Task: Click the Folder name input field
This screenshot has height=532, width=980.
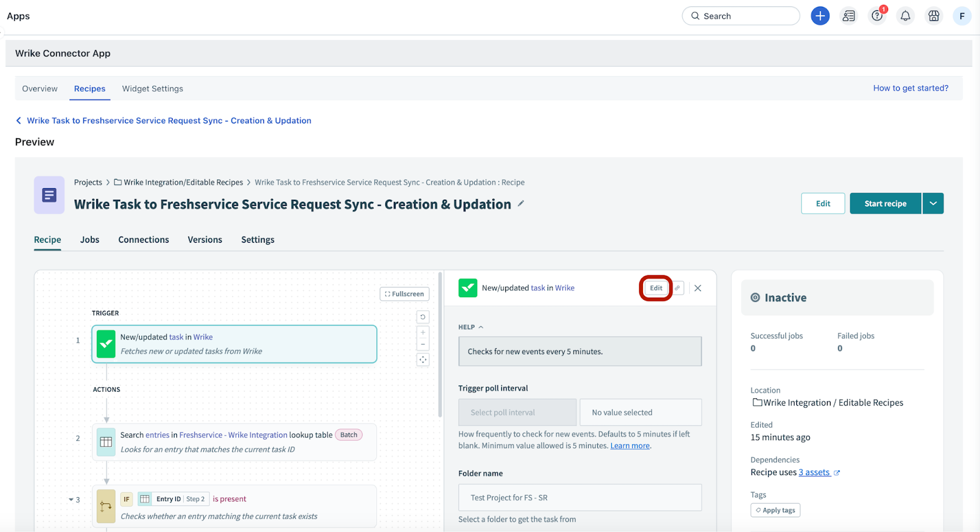Action: (x=580, y=498)
